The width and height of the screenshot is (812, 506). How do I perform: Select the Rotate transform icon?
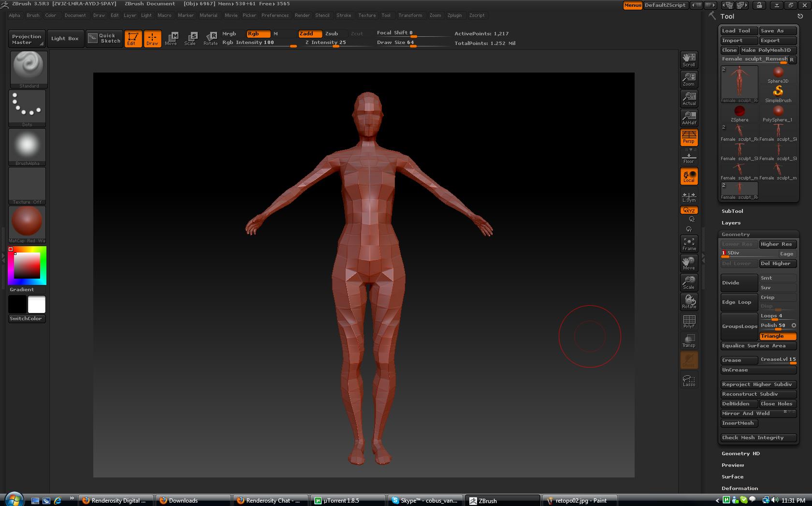[x=210, y=39]
